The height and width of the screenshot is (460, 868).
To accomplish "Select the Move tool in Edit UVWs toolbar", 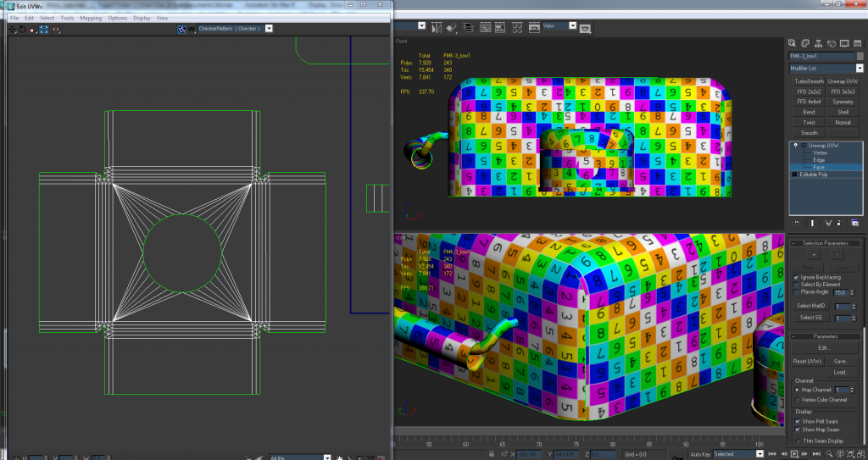I will coord(13,29).
